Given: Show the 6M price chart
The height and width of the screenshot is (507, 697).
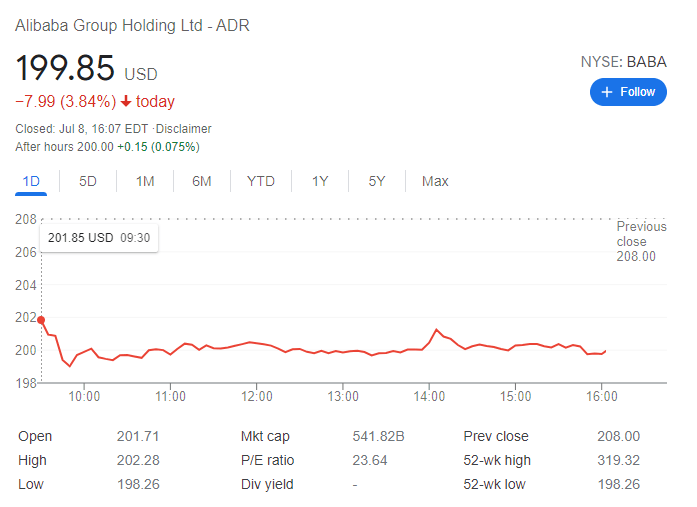Looking at the screenshot, I should [202, 181].
